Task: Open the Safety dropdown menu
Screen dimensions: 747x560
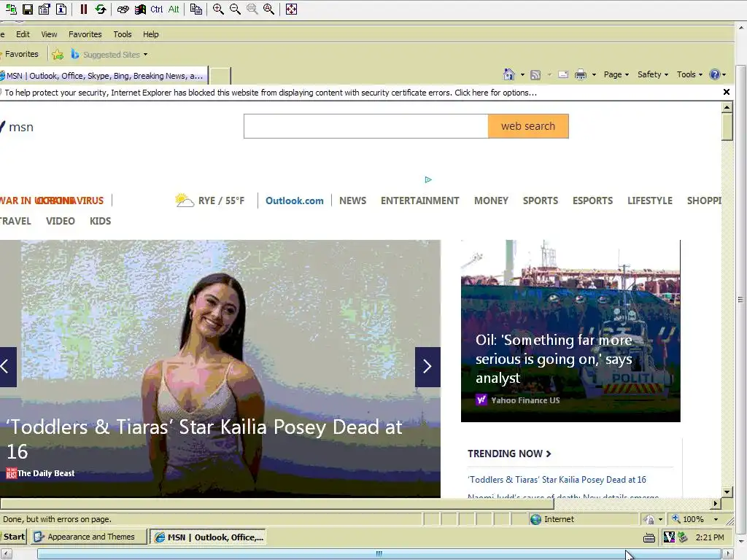Action: [x=653, y=74]
